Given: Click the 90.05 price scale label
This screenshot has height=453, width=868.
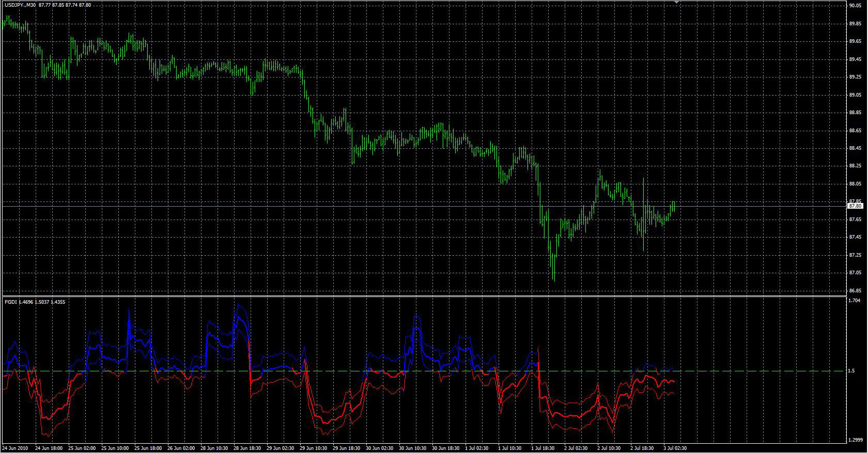Looking at the screenshot, I should point(855,6).
